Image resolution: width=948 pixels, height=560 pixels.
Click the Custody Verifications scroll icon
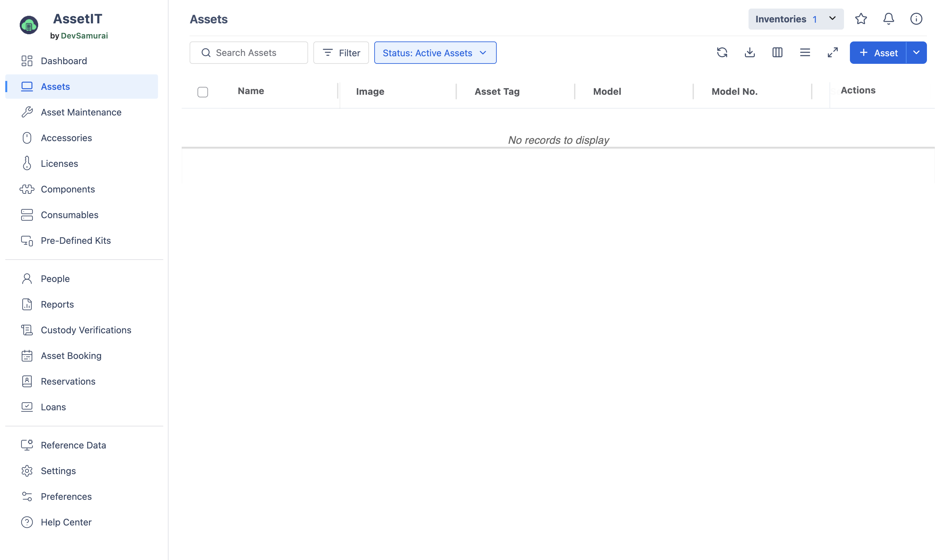point(27,330)
